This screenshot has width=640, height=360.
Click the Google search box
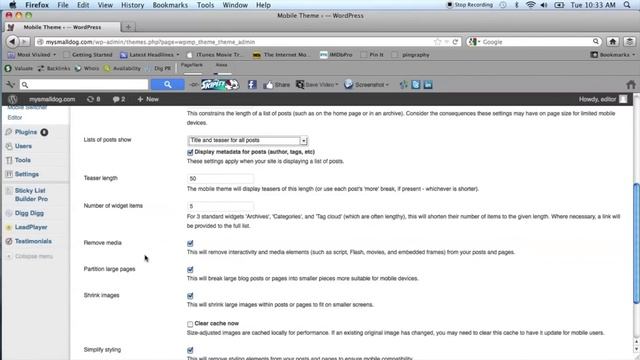534,42
